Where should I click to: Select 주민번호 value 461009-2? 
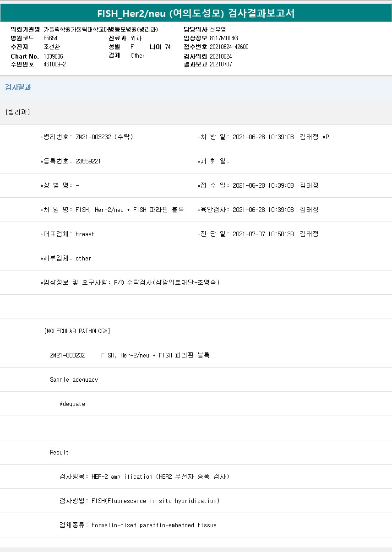click(54, 64)
